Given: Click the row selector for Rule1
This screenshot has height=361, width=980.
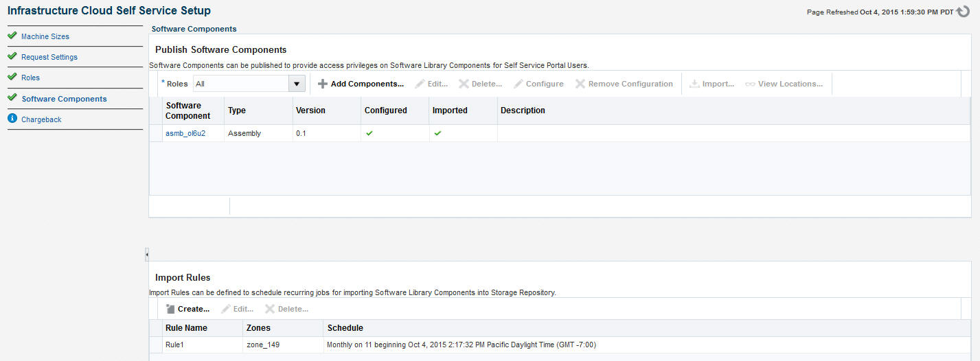Looking at the screenshot, I should tap(156, 345).
